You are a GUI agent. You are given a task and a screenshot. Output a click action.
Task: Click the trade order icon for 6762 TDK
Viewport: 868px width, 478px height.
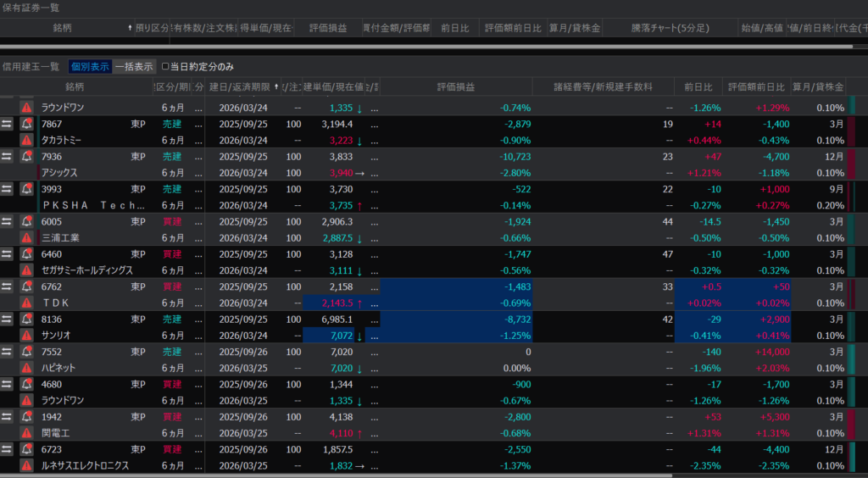(x=7, y=287)
